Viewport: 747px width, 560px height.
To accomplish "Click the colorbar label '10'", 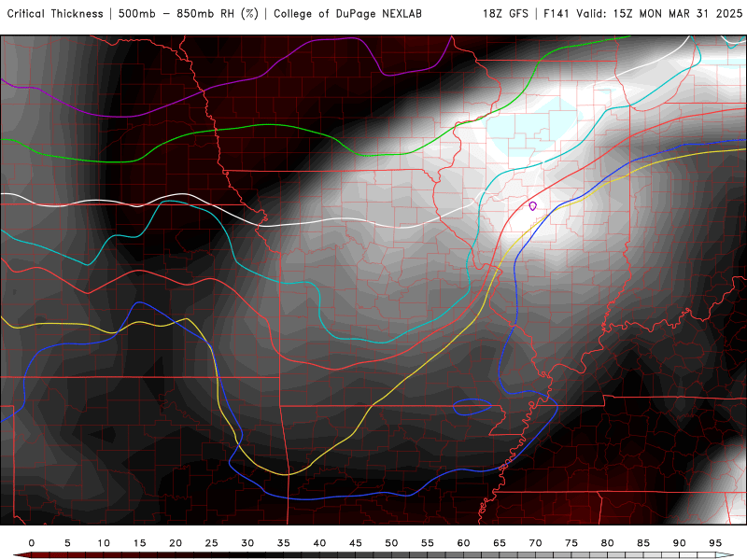I will [x=104, y=543].
